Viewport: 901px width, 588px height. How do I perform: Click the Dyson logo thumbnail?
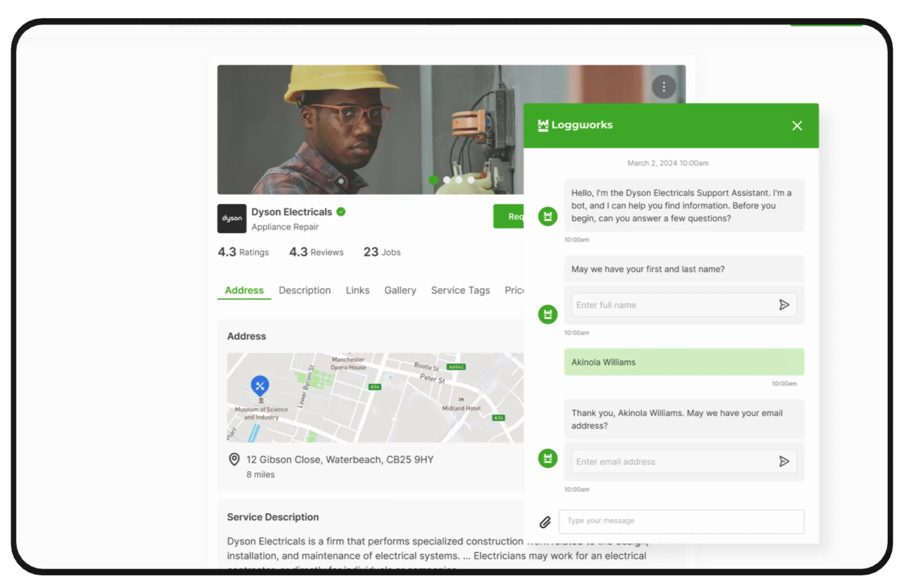pos(232,218)
